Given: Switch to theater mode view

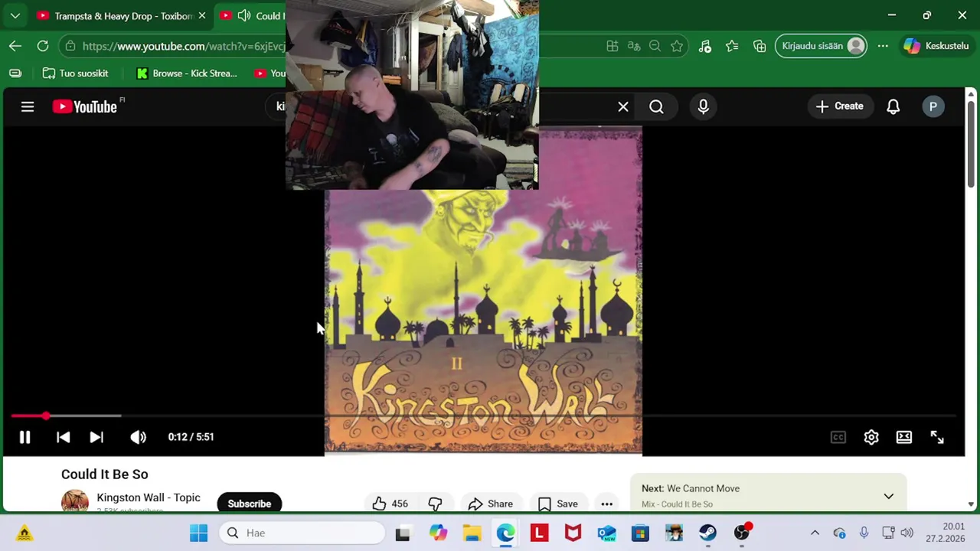Looking at the screenshot, I should tap(904, 437).
